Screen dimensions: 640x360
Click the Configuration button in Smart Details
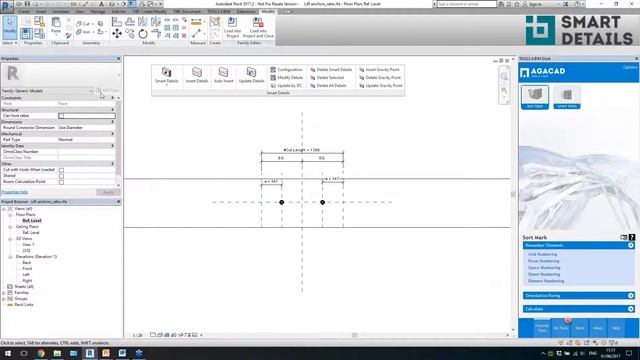point(287,69)
